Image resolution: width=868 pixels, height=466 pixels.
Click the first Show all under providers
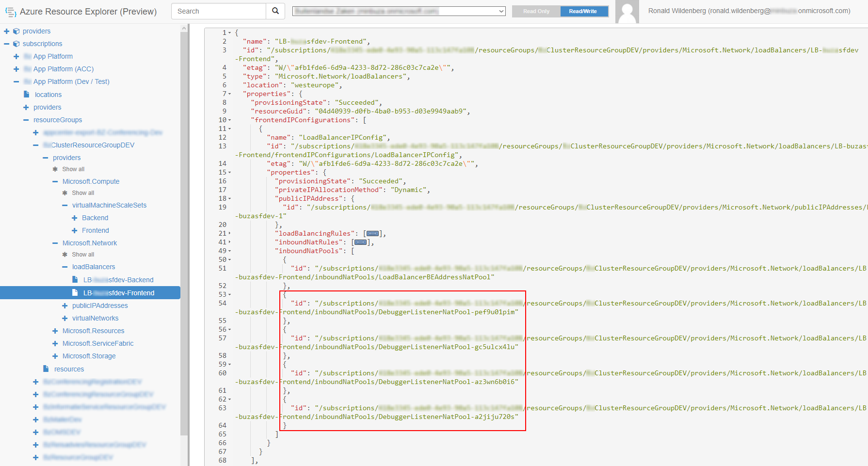tap(73, 169)
